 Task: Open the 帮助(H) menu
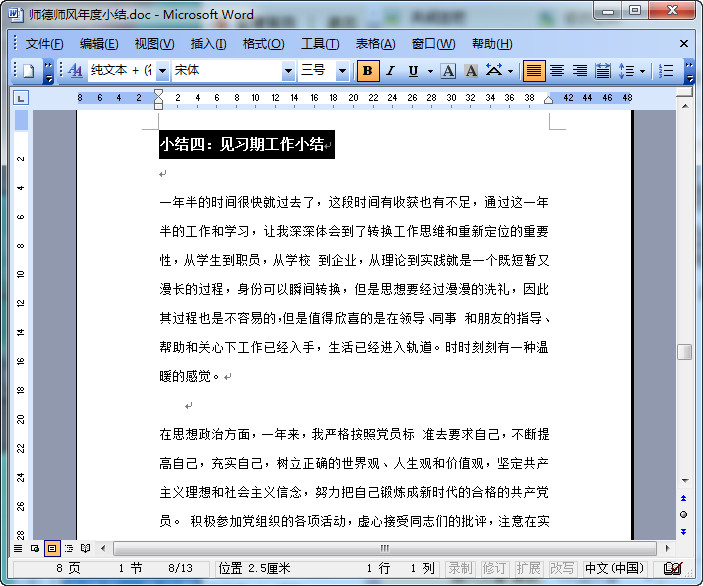click(x=492, y=43)
